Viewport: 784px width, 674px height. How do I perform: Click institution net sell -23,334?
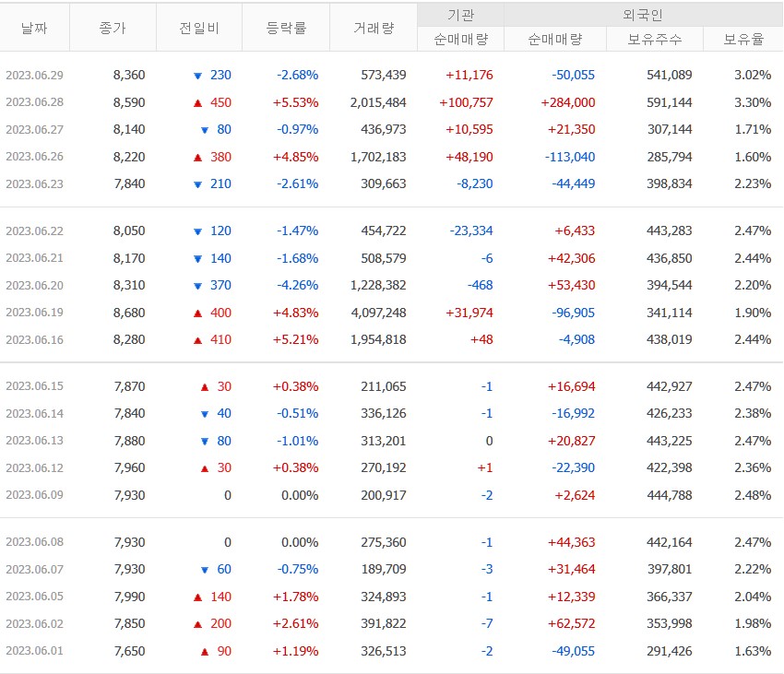[x=471, y=231]
